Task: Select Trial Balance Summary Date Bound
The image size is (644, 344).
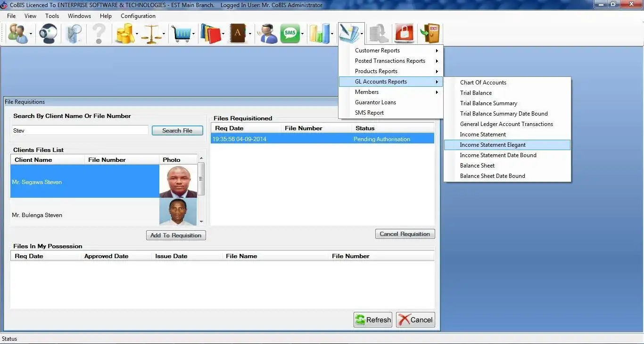Action: (507, 114)
